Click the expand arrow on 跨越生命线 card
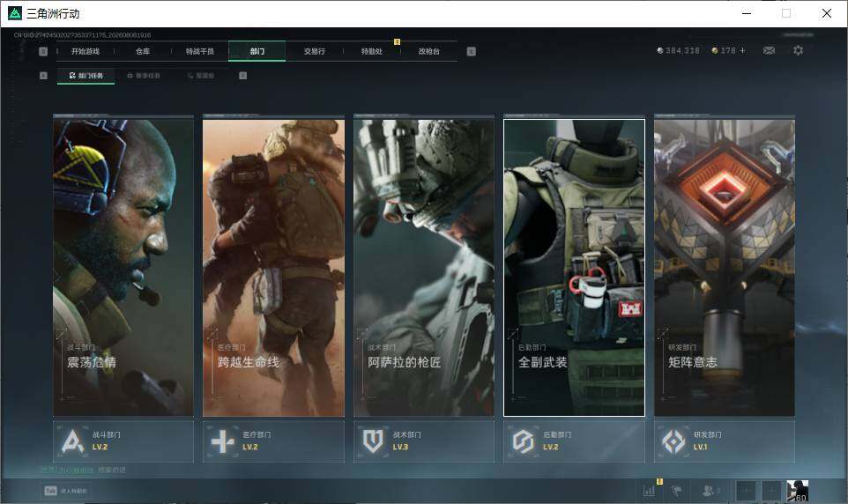 point(212,333)
